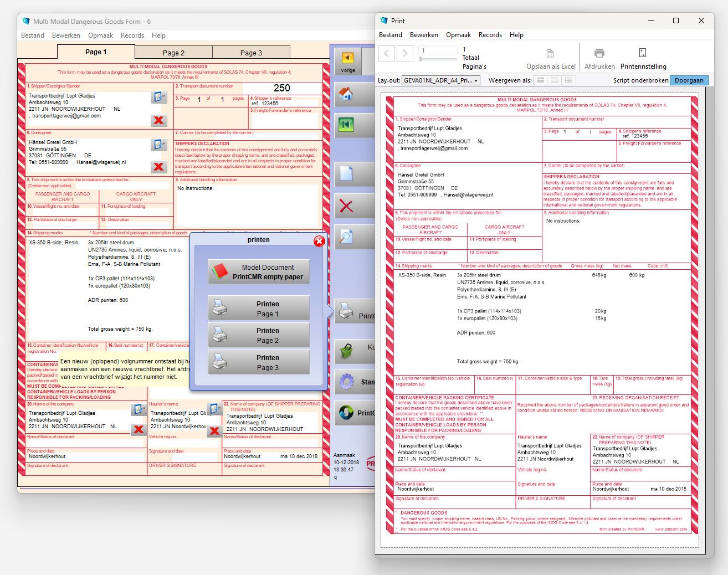This screenshot has width=728, height=575.
Task: Click the home icon in the sidebar
Action: click(346, 94)
